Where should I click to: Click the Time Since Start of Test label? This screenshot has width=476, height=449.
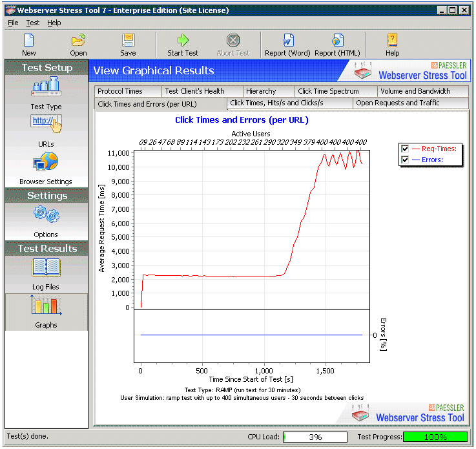251,379
